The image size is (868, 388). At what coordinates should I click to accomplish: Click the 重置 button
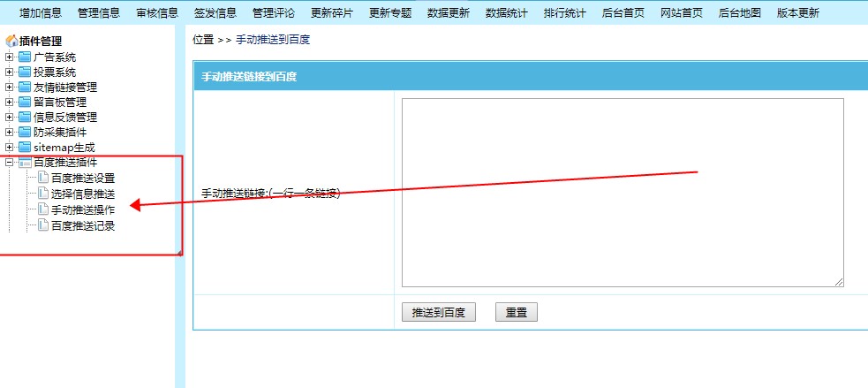click(516, 312)
